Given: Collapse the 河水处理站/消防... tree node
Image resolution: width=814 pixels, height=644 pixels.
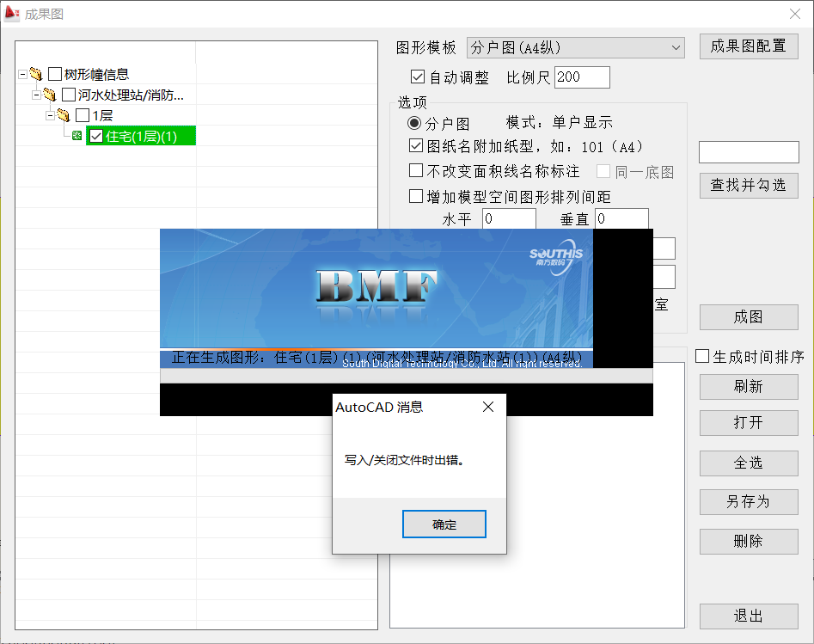Looking at the screenshot, I should point(36,95).
